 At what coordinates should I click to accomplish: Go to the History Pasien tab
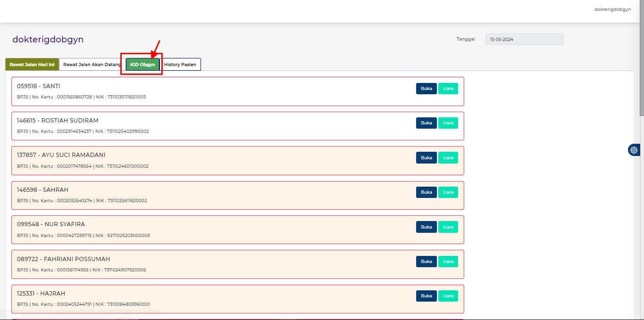pyautogui.click(x=180, y=65)
